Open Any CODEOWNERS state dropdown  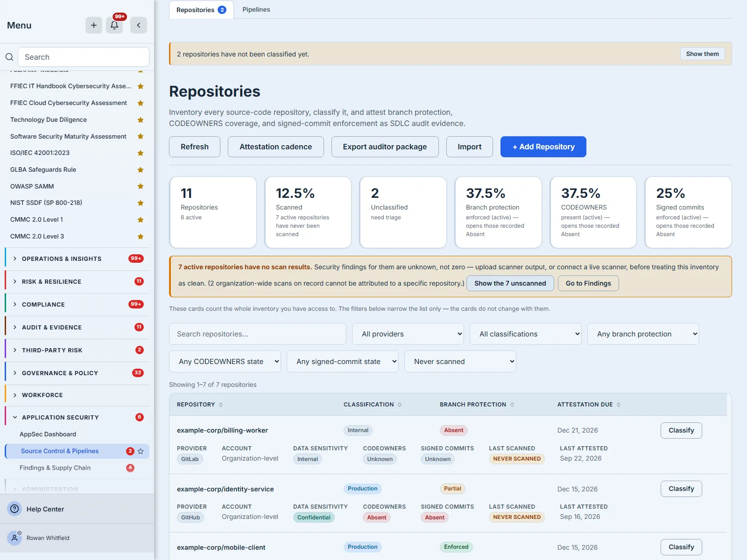click(x=225, y=362)
